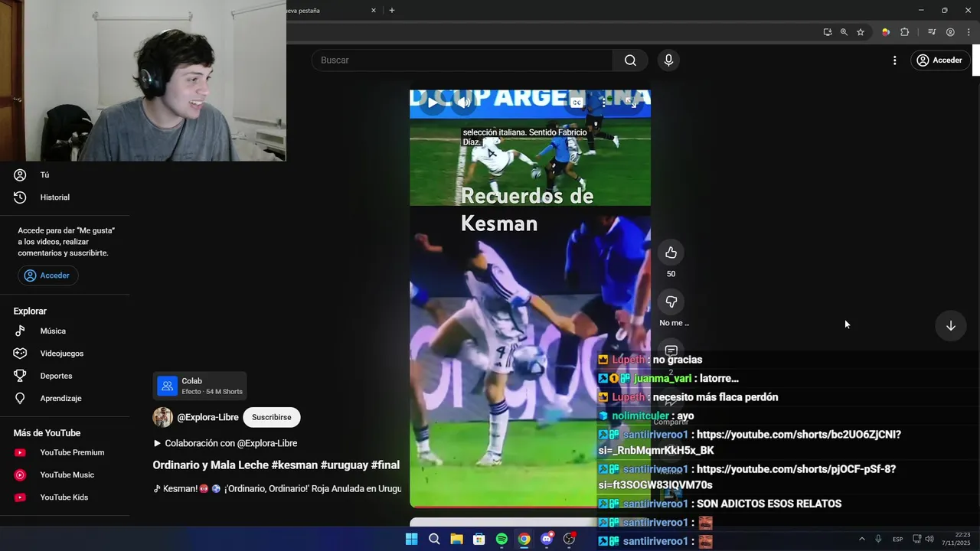Mute the short's volume

coord(464,103)
